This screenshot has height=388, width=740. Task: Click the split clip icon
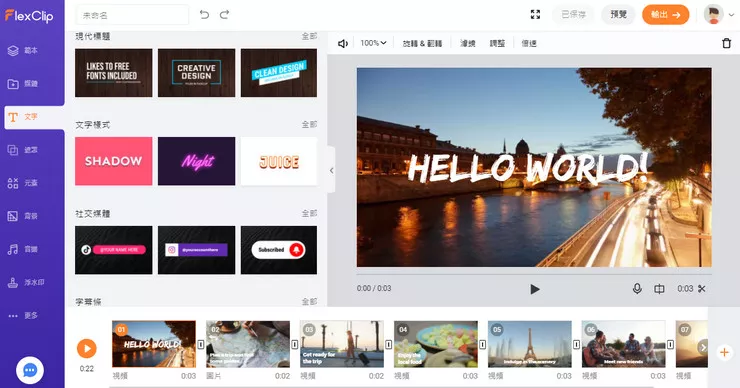659,289
